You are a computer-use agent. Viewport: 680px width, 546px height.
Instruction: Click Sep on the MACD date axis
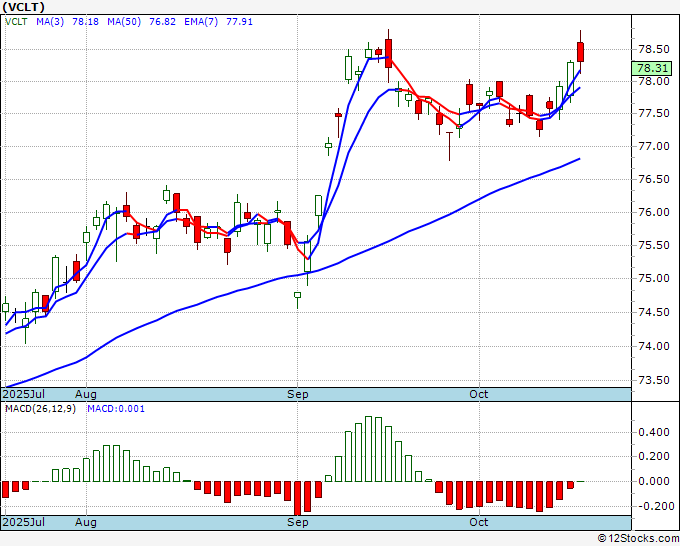click(298, 522)
